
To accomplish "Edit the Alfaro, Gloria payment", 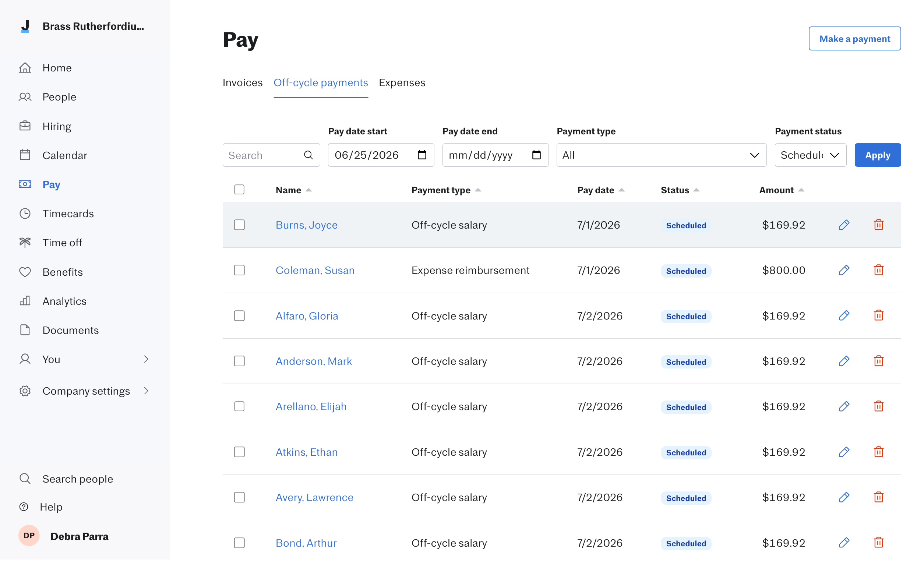I will click(844, 316).
